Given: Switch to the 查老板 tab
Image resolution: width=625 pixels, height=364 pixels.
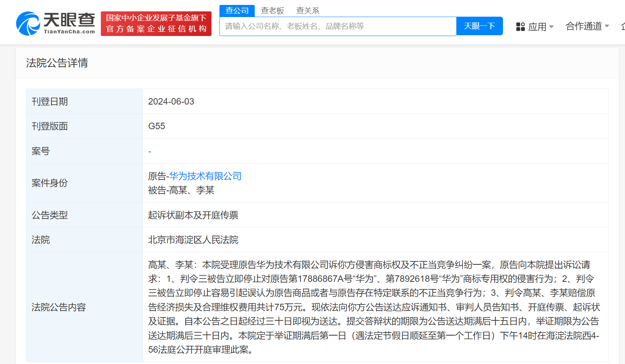Looking at the screenshot, I should point(273,11).
